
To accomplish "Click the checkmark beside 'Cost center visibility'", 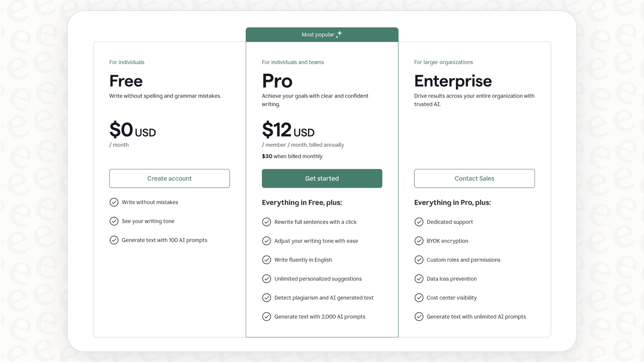I will pyautogui.click(x=419, y=298).
